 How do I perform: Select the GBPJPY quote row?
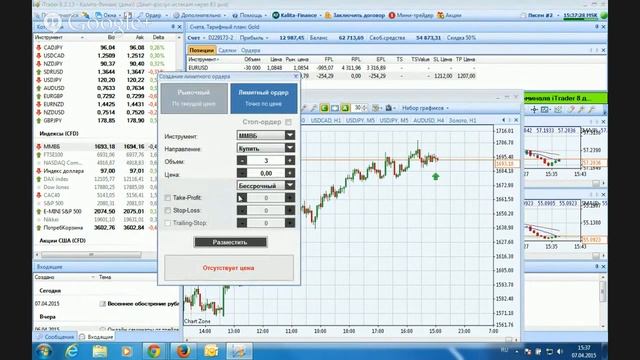click(96, 120)
